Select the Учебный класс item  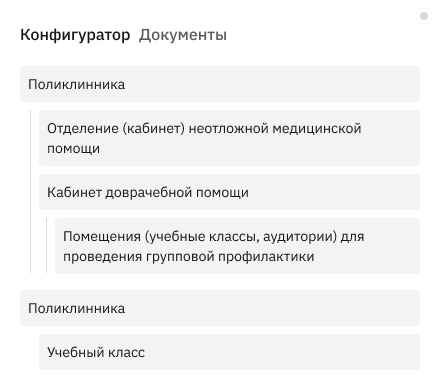point(229,352)
